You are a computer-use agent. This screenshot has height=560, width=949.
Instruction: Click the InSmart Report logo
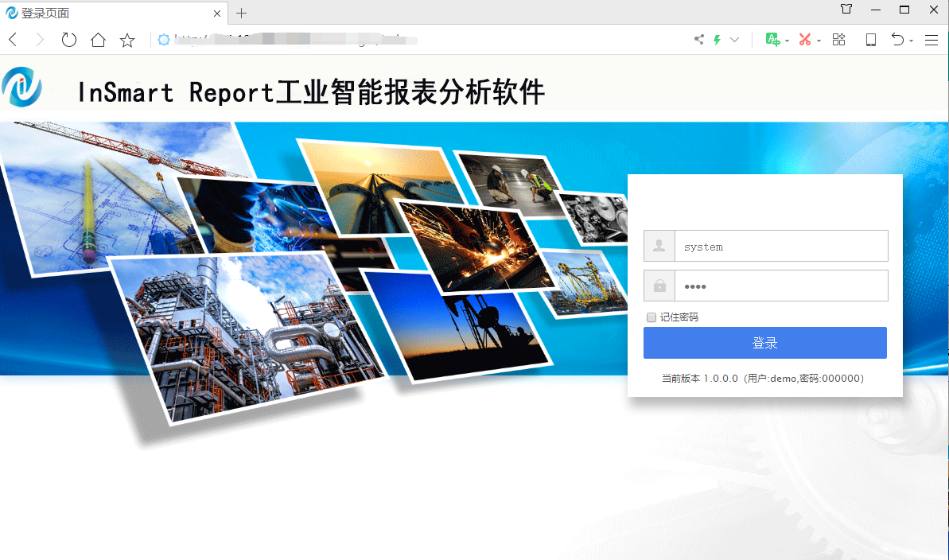(21, 87)
